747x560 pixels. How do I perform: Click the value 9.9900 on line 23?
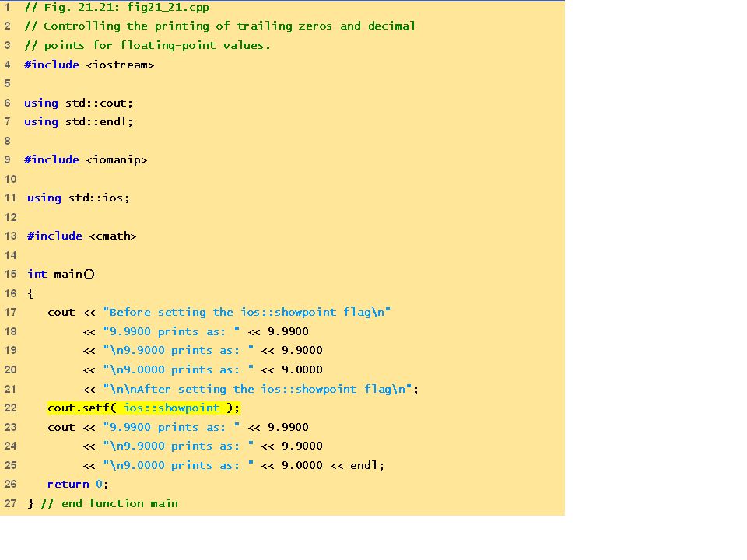288,427
